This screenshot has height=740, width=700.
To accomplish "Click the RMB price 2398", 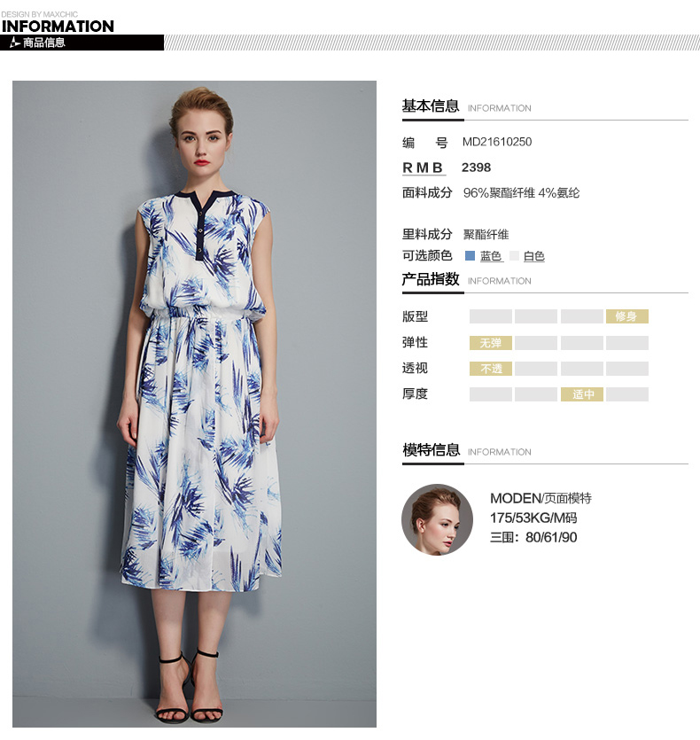I will click(476, 167).
